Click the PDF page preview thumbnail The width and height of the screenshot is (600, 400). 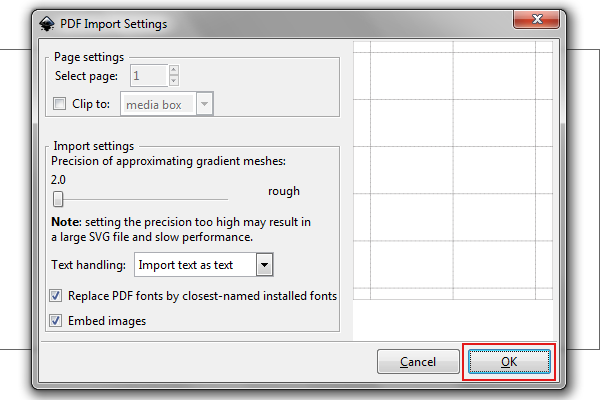(x=453, y=170)
